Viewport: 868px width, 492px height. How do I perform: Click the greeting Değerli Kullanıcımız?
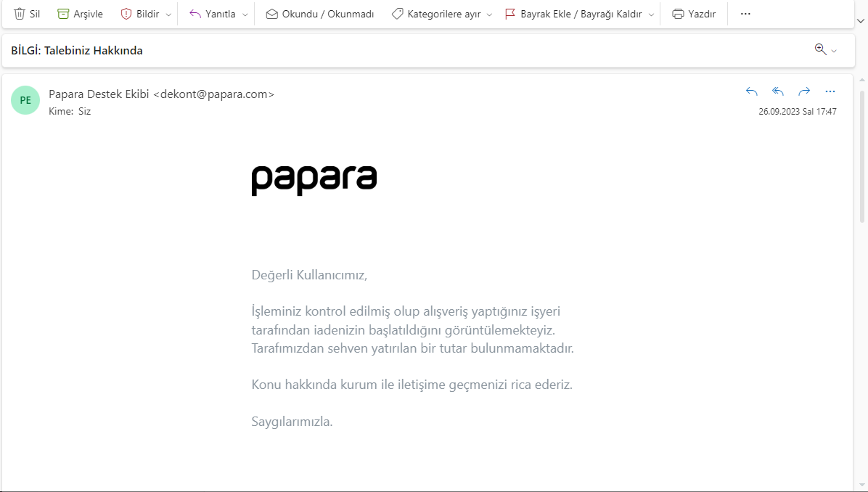309,275
